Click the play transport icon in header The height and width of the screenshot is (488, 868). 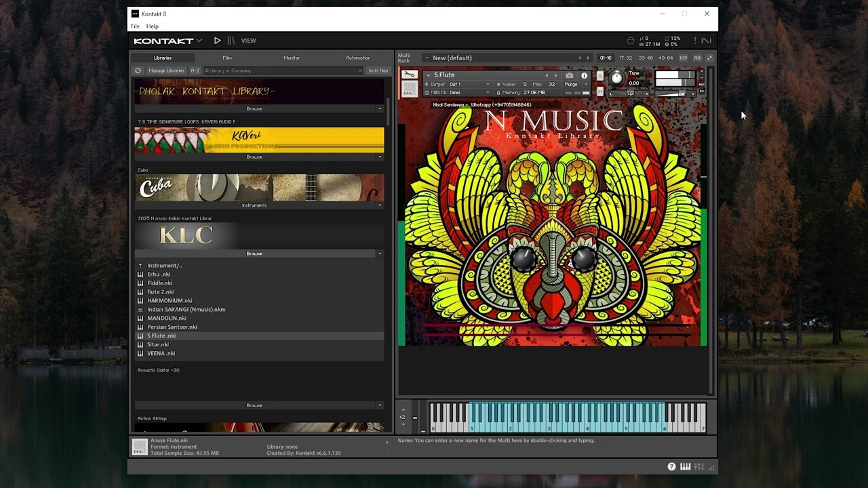(x=217, y=41)
